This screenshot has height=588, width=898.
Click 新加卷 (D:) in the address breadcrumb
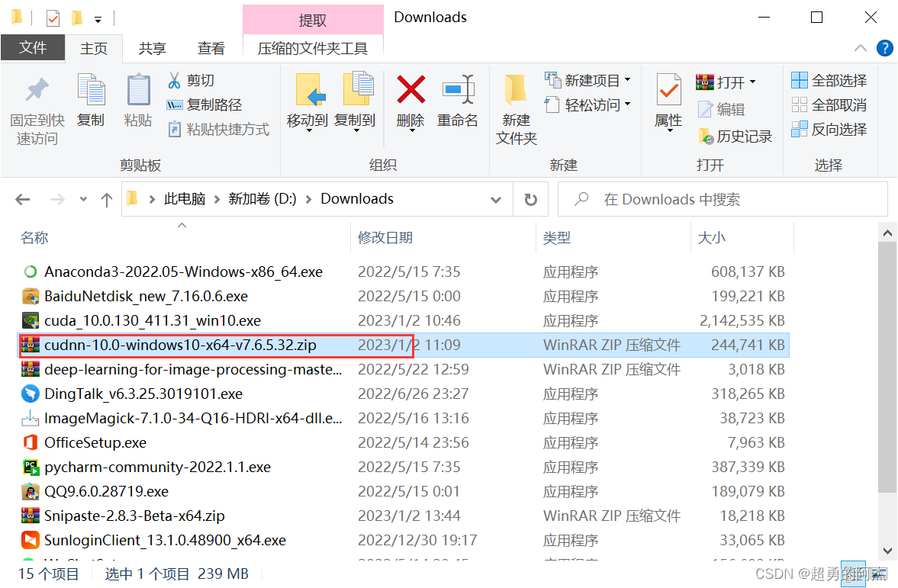click(262, 199)
